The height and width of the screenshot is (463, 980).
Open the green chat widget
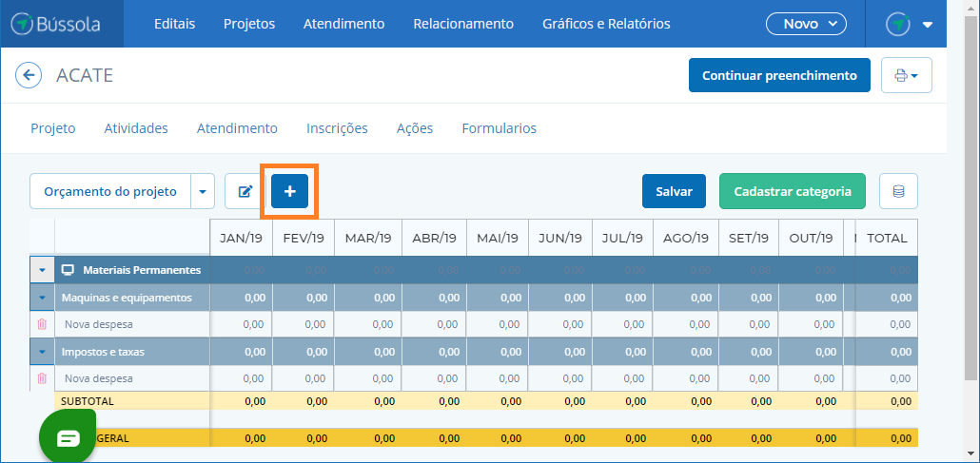(x=68, y=438)
